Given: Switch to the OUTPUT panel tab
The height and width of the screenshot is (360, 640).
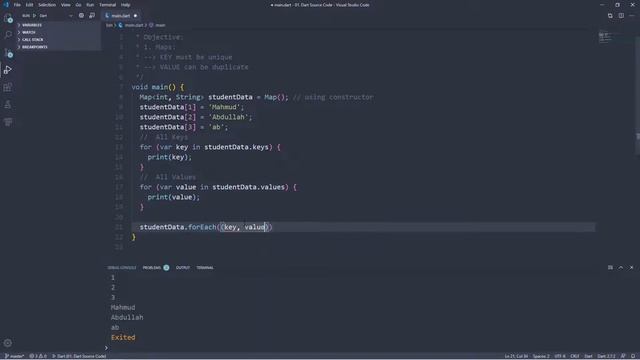Looking at the screenshot, I should tap(183, 268).
